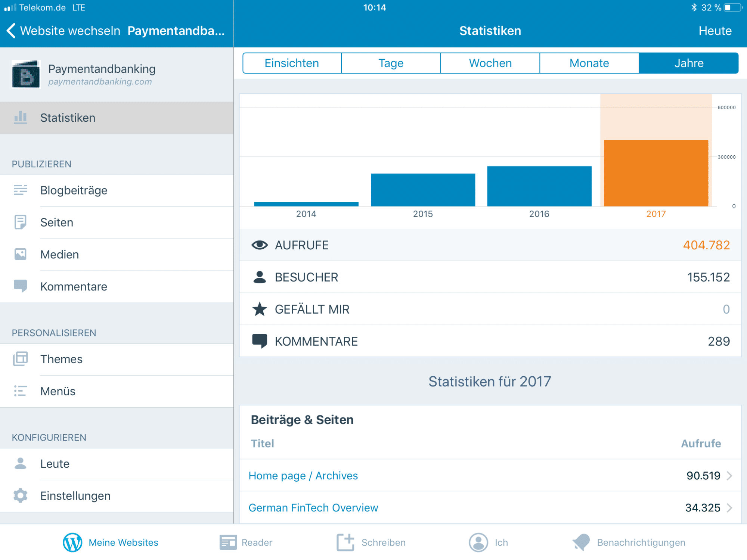Viewport: 747px width, 560px height.
Task: Open paymentandbanking.com site URL
Action: pos(100,82)
